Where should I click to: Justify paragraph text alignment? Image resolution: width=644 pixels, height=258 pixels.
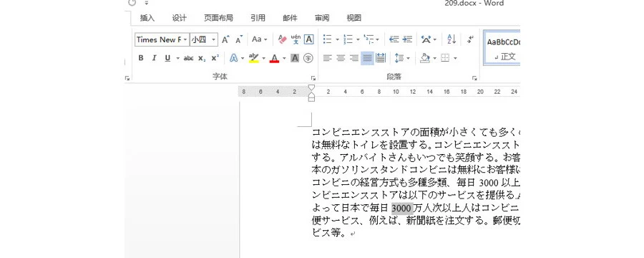tap(367, 59)
